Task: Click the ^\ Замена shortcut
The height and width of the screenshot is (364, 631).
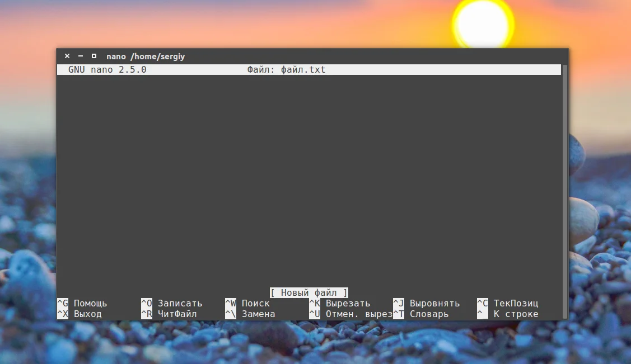Action: pyautogui.click(x=250, y=314)
